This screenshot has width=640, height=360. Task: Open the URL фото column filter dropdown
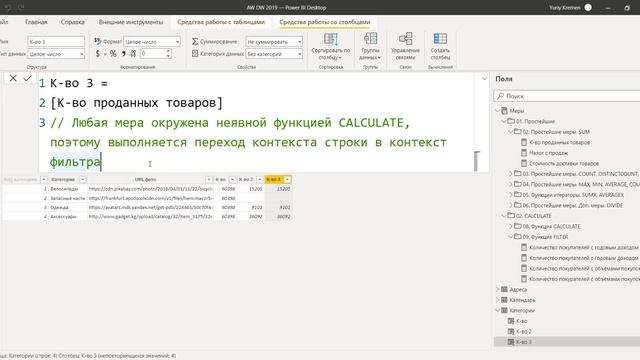pyautogui.click(x=209, y=180)
